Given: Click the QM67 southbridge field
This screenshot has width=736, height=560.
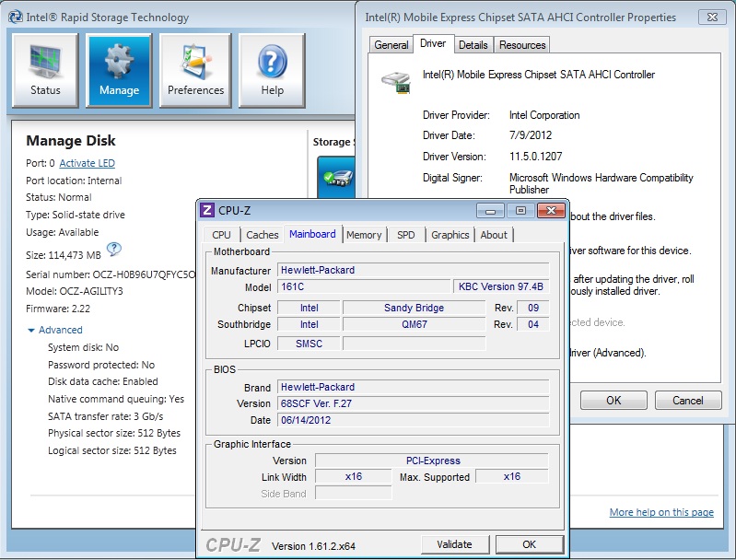Looking at the screenshot, I should 414,324.
